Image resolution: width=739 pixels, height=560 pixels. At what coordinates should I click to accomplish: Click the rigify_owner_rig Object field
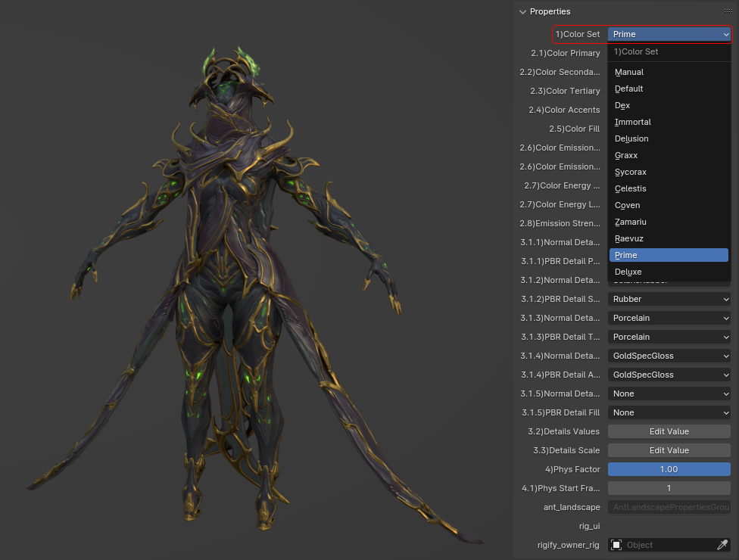[669, 545]
